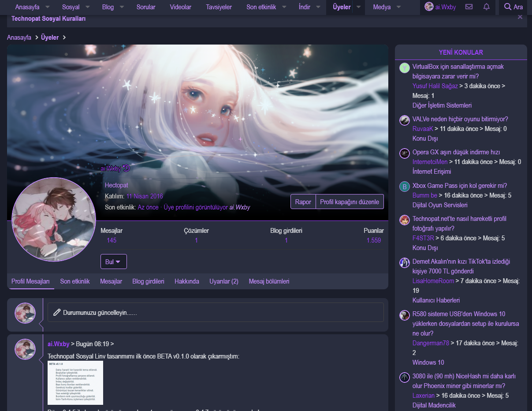Image resolution: width=532 pixels, height=411 pixels.
Task: Click ai.Wxby author name on 08:19 post
Action: [59, 344]
